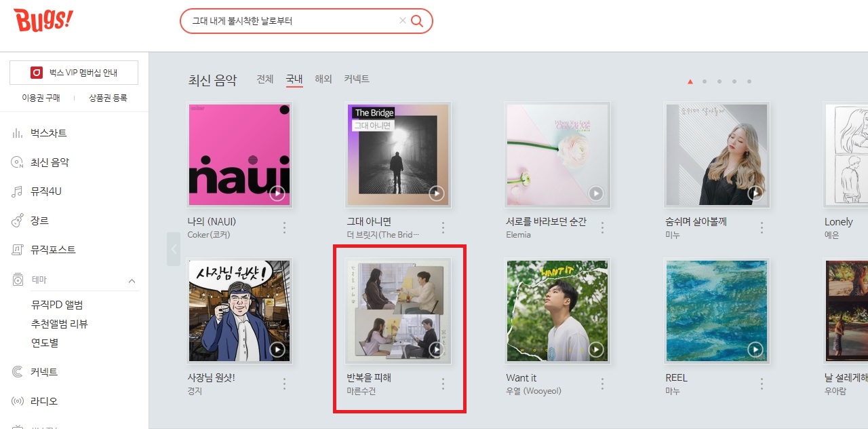
Task: Open more options for 숨쉬며 살아볼께
Action: click(x=762, y=227)
